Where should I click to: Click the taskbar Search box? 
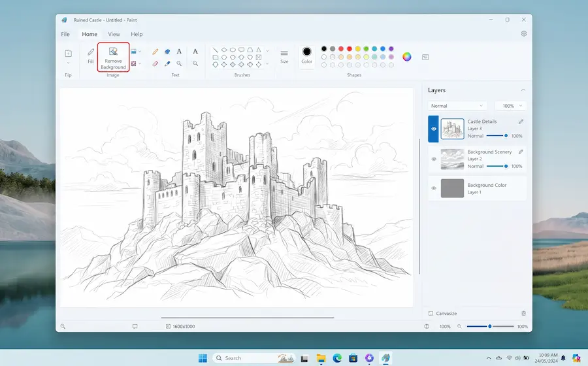(x=254, y=358)
